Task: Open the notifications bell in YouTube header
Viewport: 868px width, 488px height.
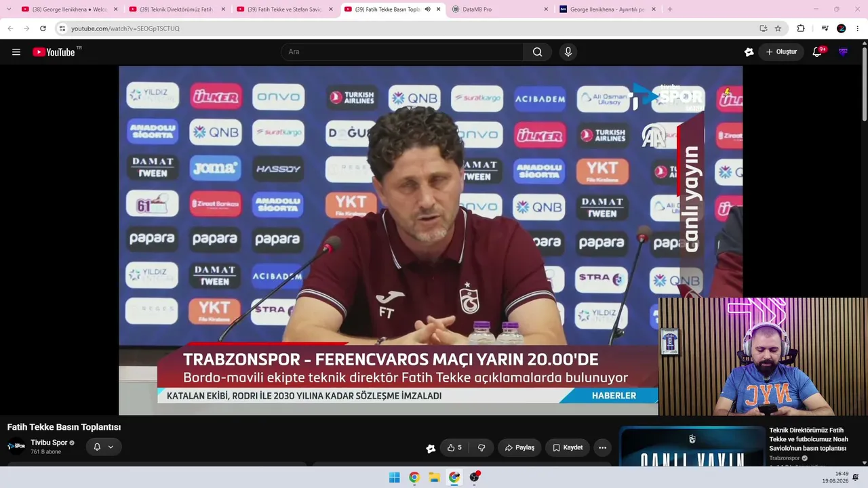Action: 818,52
